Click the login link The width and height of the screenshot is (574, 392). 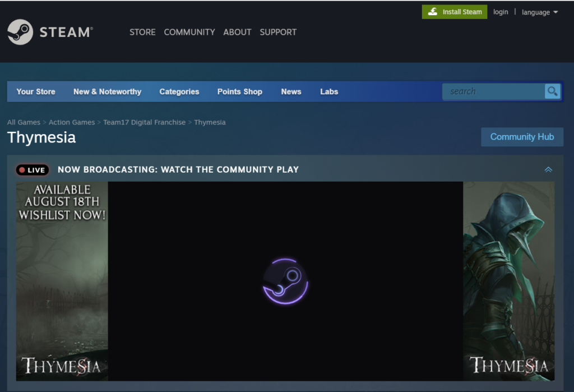tap(501, 12)
